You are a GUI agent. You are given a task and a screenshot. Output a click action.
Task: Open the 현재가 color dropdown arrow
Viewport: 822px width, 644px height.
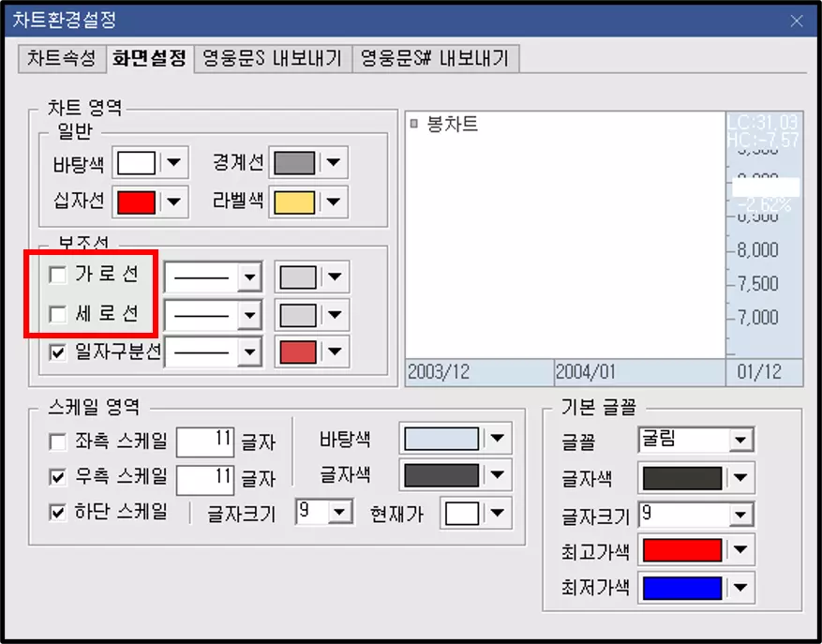click(497, 513)
